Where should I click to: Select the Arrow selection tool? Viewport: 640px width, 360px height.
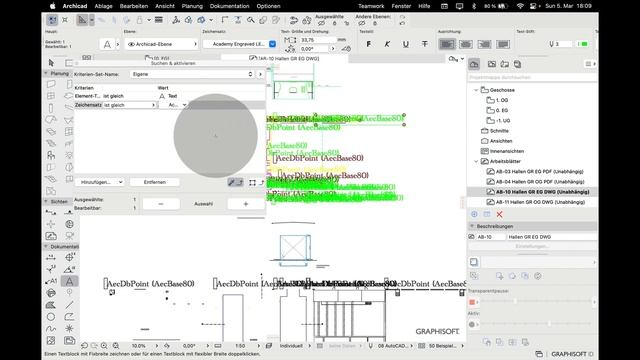tap(51, 63)
